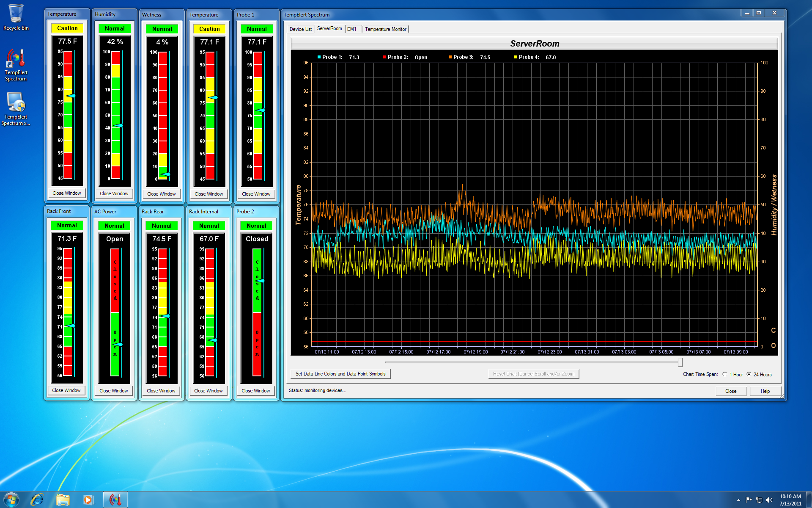Select the 24 Hours time span radio

coord(749,374)
